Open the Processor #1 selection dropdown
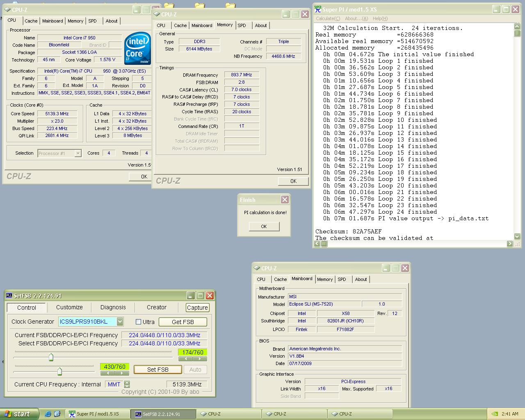The image size is (525, 420). coord(78,153)
